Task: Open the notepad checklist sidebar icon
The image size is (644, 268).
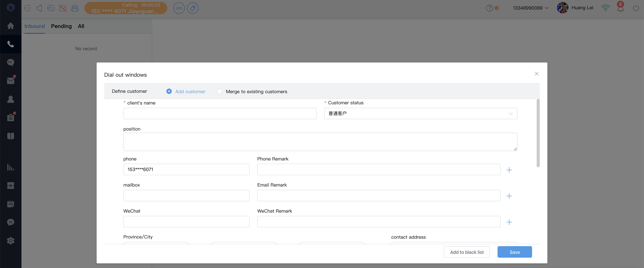Action: [x=11, y=204]
